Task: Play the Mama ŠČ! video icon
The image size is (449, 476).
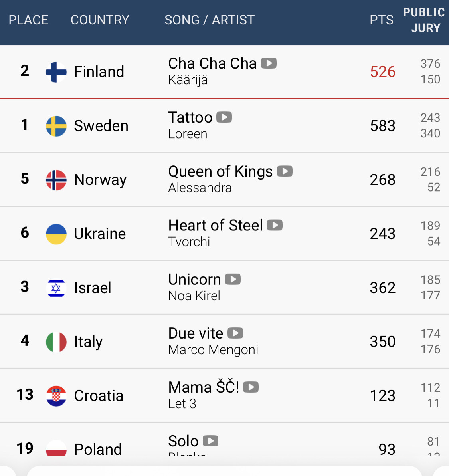Action: click(251, 387)
